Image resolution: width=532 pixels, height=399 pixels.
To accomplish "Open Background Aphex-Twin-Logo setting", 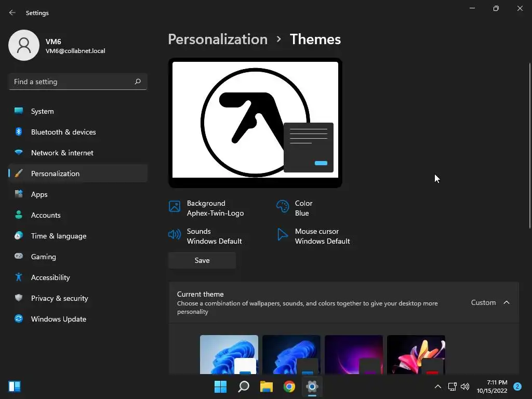I will [x=206, y=208].
